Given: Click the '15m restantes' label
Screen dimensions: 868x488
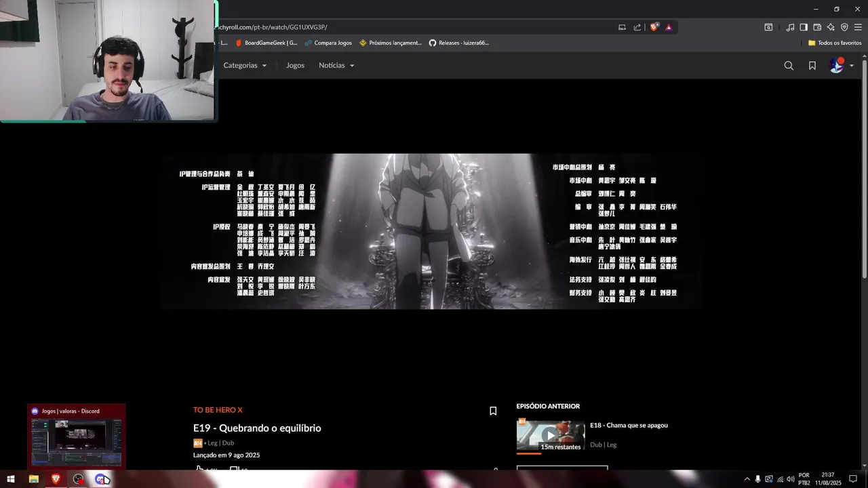Looking at the screenshot, I should (561, 447).
